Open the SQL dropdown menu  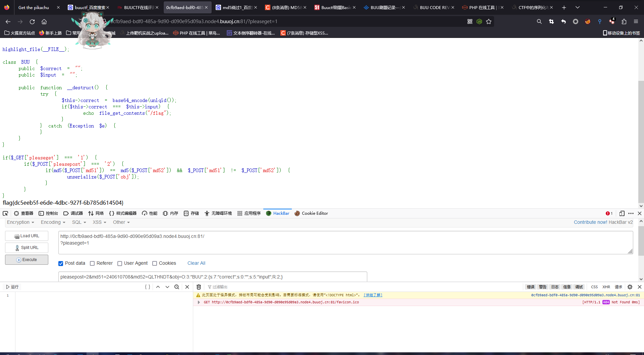point(79,222)
